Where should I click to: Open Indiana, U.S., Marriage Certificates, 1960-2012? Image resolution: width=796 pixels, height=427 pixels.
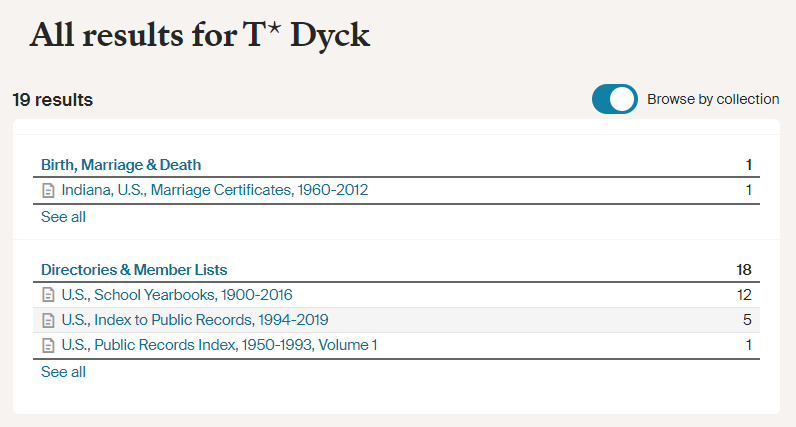215,190
